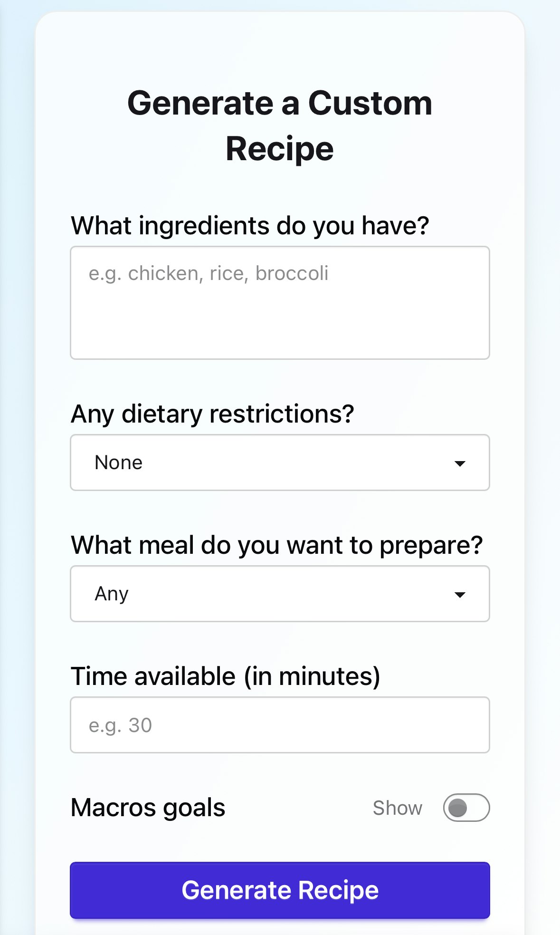Select the Any value in meal dropdown
Viewport: 560px width, 935px height.
112,594
